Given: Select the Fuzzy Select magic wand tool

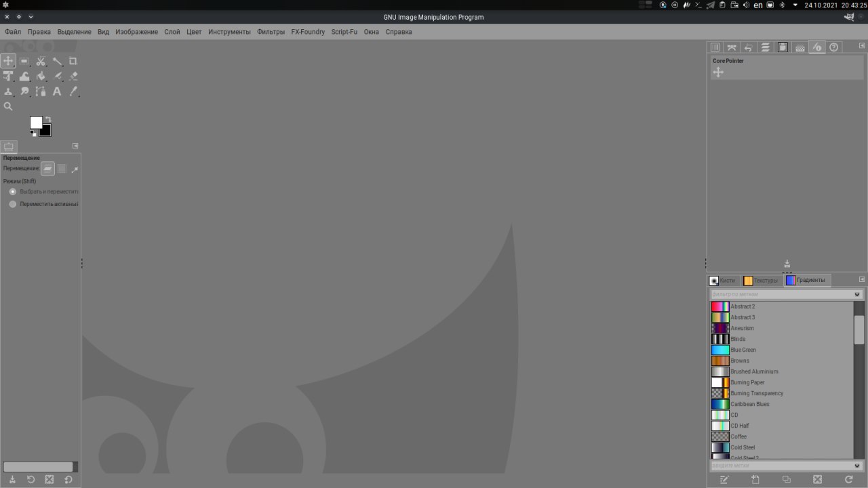Looking at the screenshot, I should pyautogui.click(x=57, y=61).
